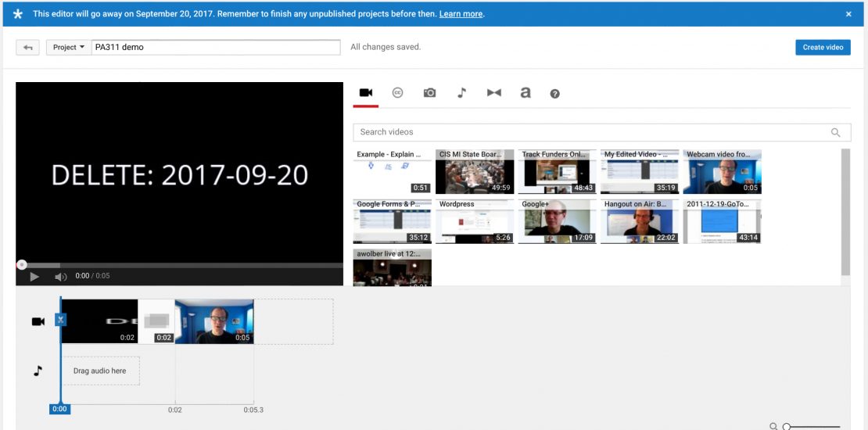Open the Help question mark icon
Screen dimensions: 868x430
pyautogui.click(x=555, y=94)
